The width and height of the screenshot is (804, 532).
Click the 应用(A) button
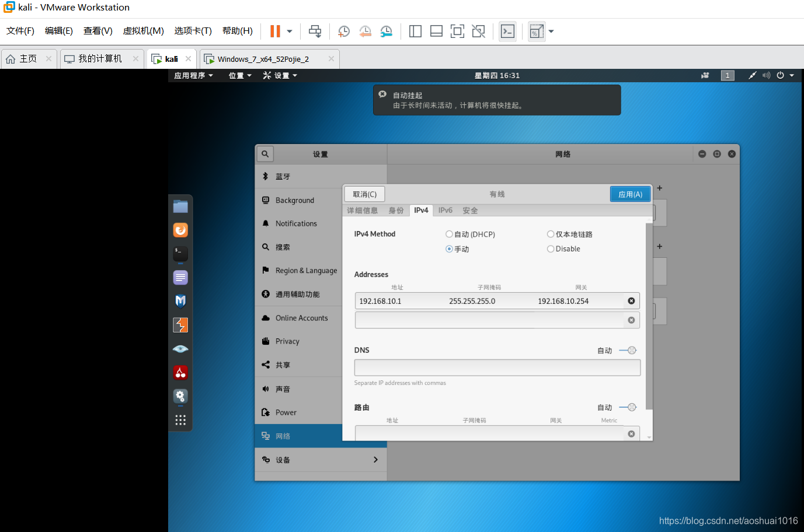pos(630,194)
